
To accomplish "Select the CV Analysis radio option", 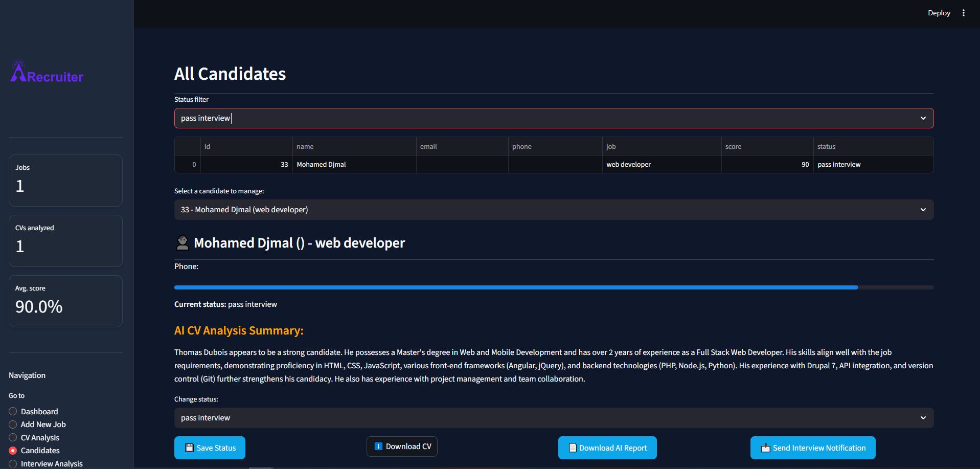I will (13, 438).
